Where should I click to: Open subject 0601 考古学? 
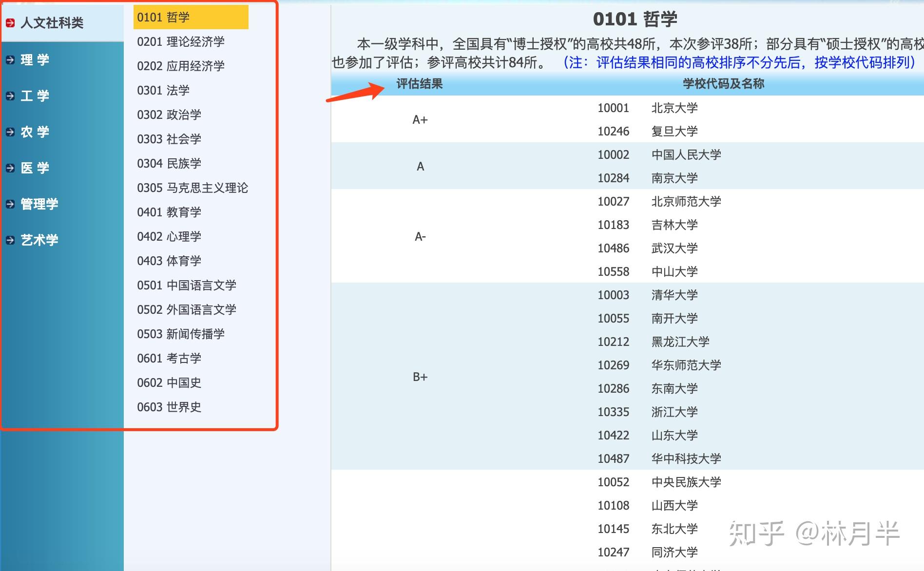click(169, 358)
